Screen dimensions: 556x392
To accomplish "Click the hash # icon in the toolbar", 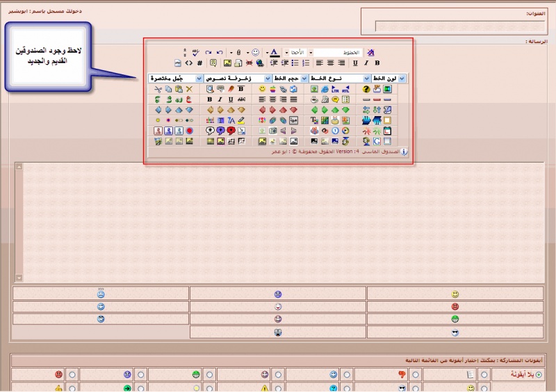I will click(x=199, y=63).
